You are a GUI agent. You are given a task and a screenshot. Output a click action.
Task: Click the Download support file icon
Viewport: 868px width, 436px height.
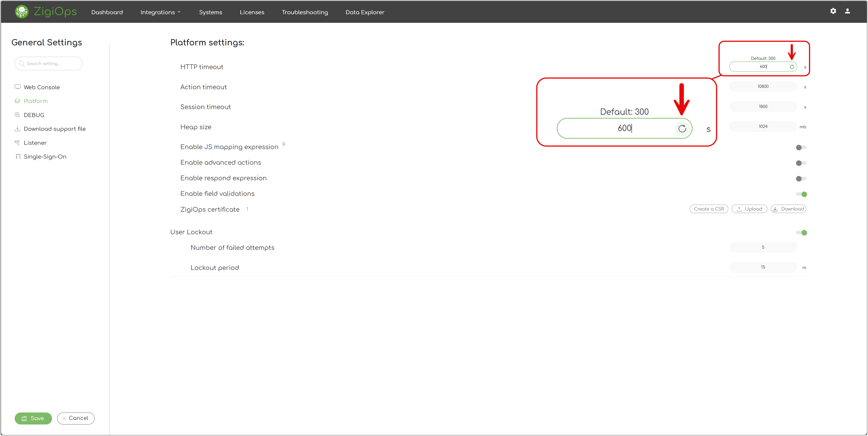(17, 129)
